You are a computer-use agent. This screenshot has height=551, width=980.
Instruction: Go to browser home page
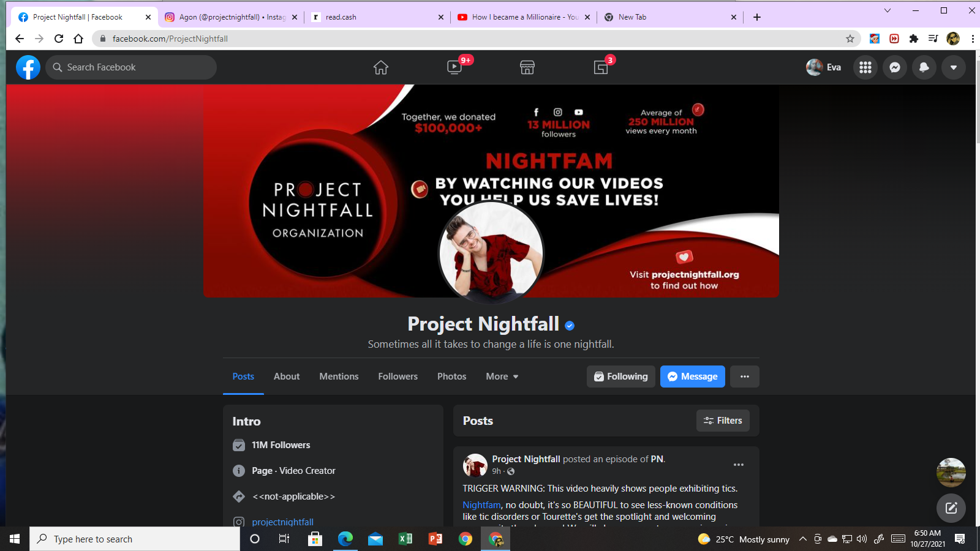point(78,39)
